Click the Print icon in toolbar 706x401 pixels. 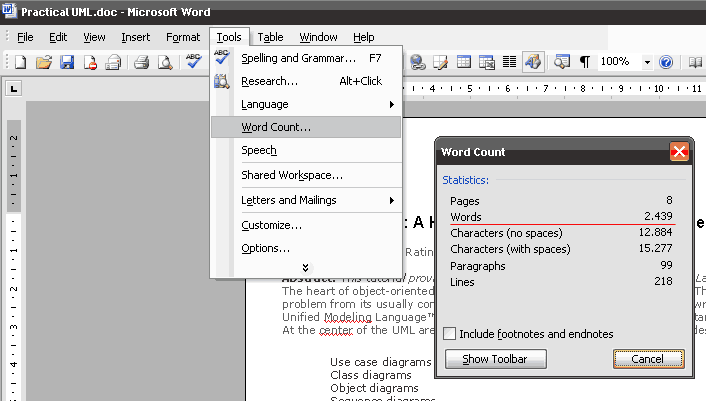[142, 62]
